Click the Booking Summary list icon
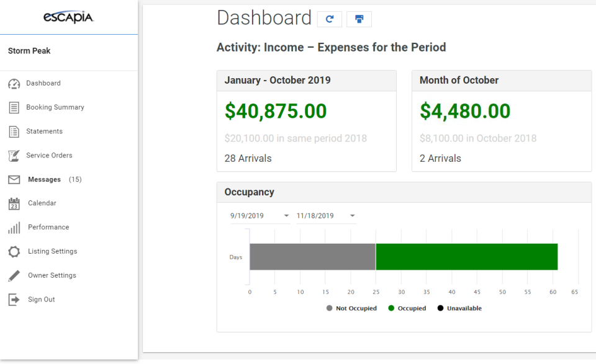The image size is (596, 364). tap(14, 108)
